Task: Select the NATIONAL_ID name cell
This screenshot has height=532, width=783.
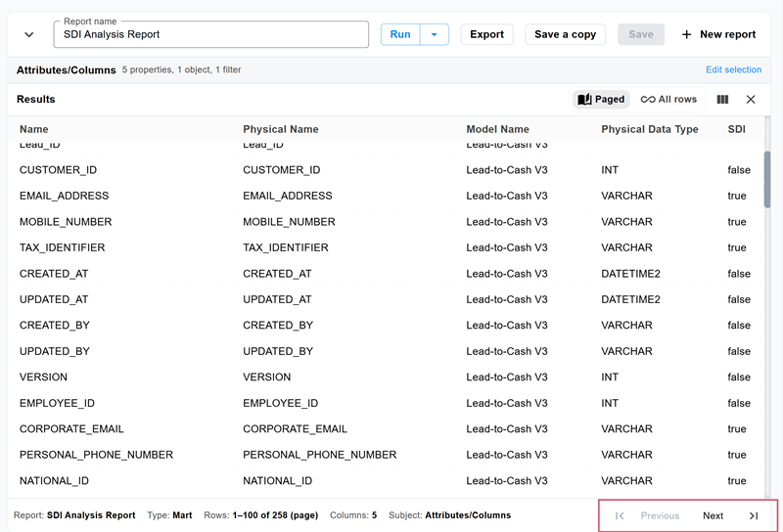Action: point(54,481)
